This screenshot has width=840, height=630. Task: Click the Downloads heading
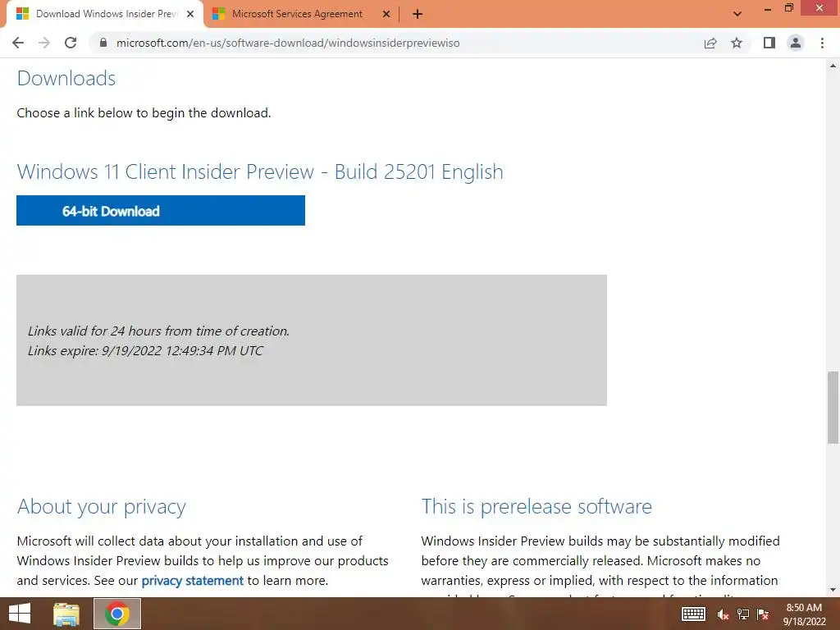(66, 78)
